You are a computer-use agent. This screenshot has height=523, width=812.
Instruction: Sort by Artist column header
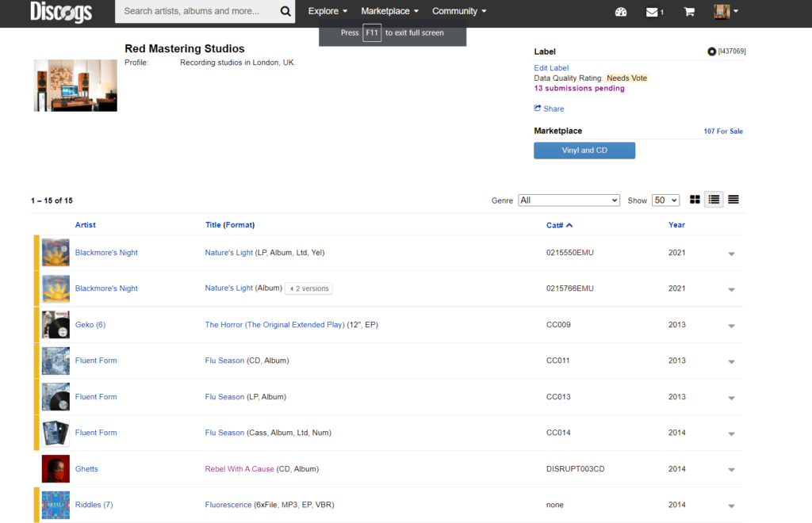click(85, 225)
